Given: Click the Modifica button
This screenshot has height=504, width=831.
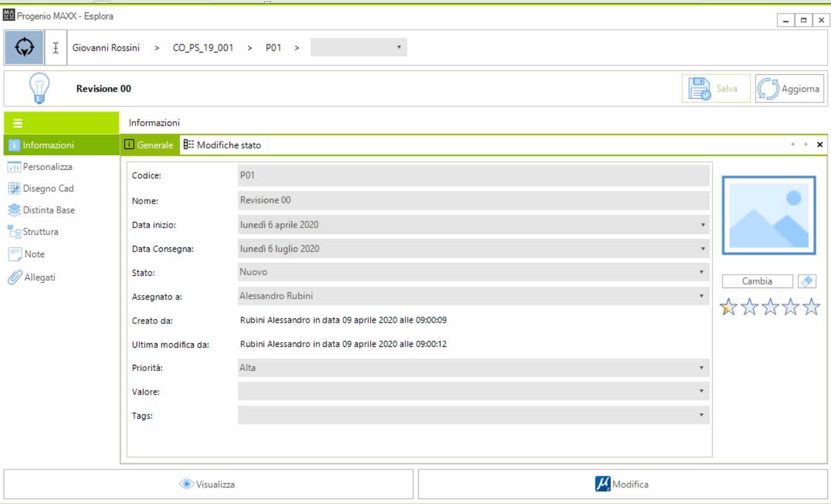Looking at the screenshot, I should point(622,484).
